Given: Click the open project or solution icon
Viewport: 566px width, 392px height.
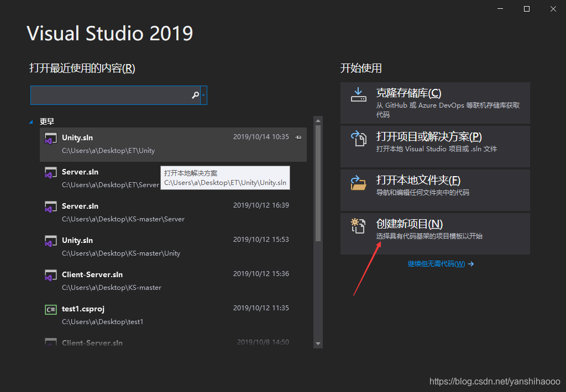Looking at the screenshot, I should point(358,139).
